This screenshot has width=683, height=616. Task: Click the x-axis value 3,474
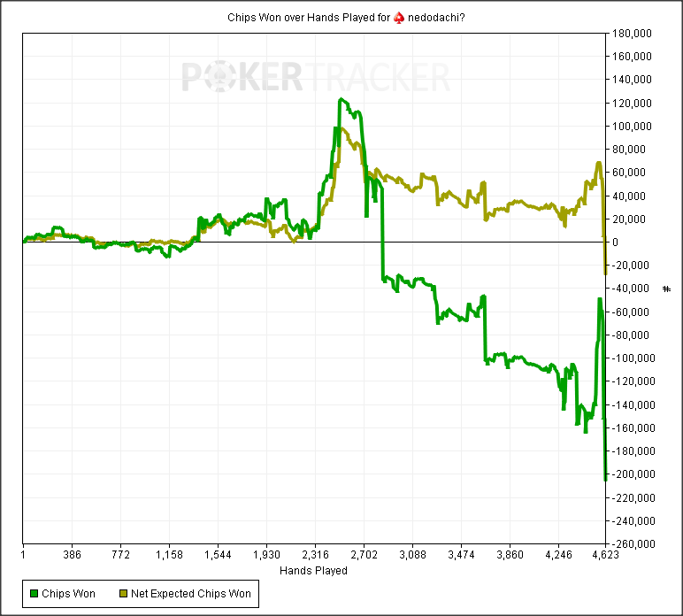pos(461,555)
